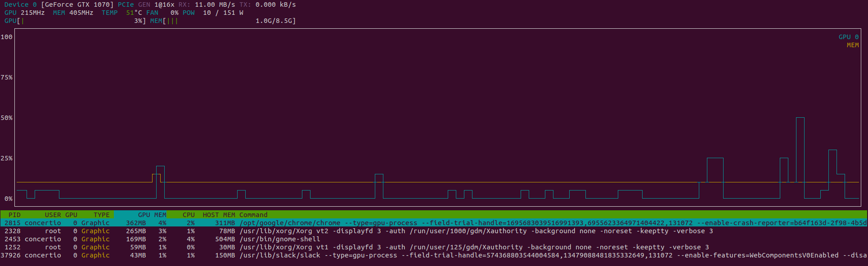Screen dimensions: 868x266
Task: Click the FAN 0% reading
Action: point(162,13)
